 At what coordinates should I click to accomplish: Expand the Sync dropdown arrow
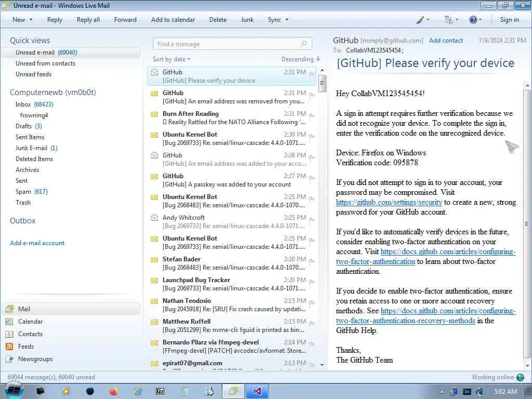[287, 20]
